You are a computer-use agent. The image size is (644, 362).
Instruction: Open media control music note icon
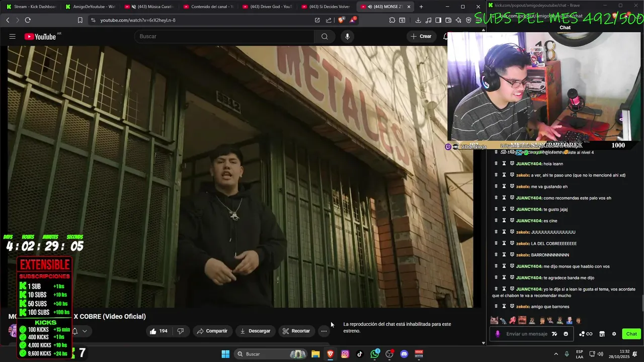tap(428, 20)
